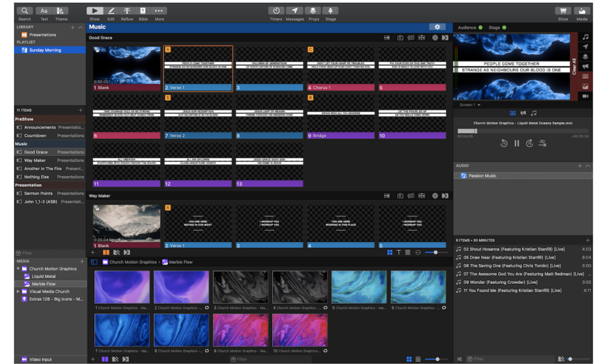Clear the video input layer camera icon

(585, 96)
